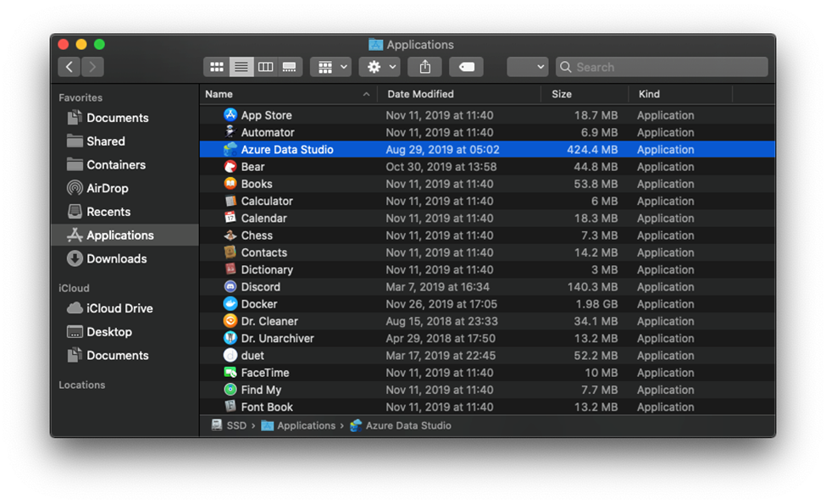826x504 pixels.
Task: Select the Find My app icon
Action: coord(230,390)
